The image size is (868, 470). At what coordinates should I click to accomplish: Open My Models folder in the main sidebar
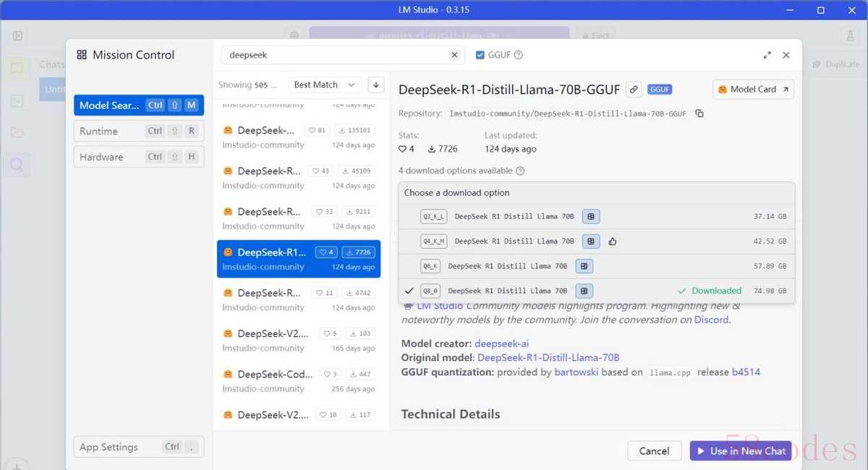click(16, 132)
